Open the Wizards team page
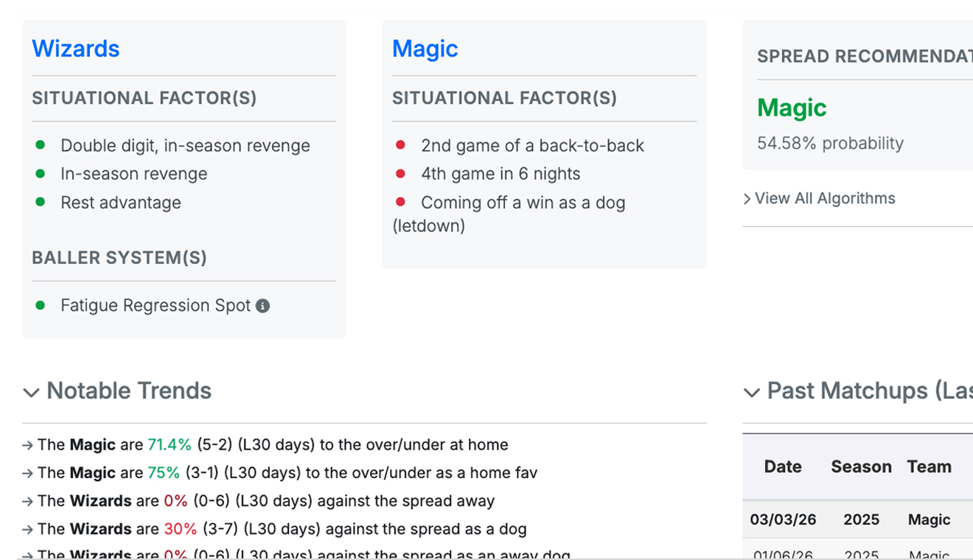973x560 pixels. pyautogui.click(x=76, y=49)
